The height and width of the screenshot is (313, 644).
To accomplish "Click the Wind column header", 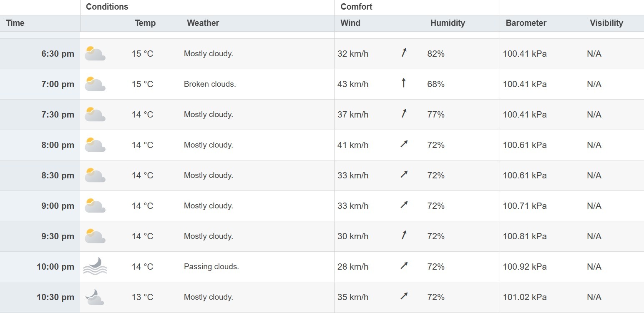I will pyautogui.click(x=350, y=23).
